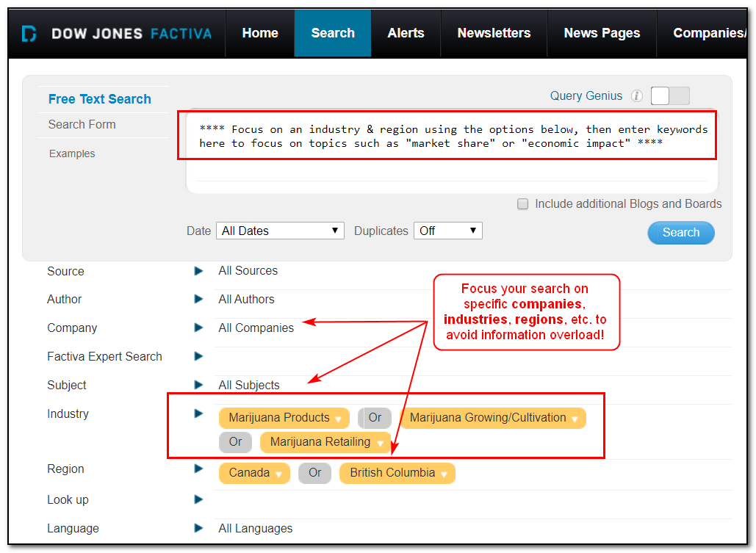756x553 pixels.
Task: Expand the Region section arrow
Action: coord(198,469)
